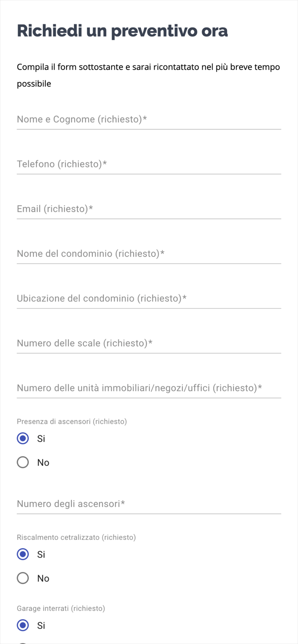Screen dimensions: 298x644
Task: Click the Numero delle unità immobiliari field
Action: click(149, 388)
